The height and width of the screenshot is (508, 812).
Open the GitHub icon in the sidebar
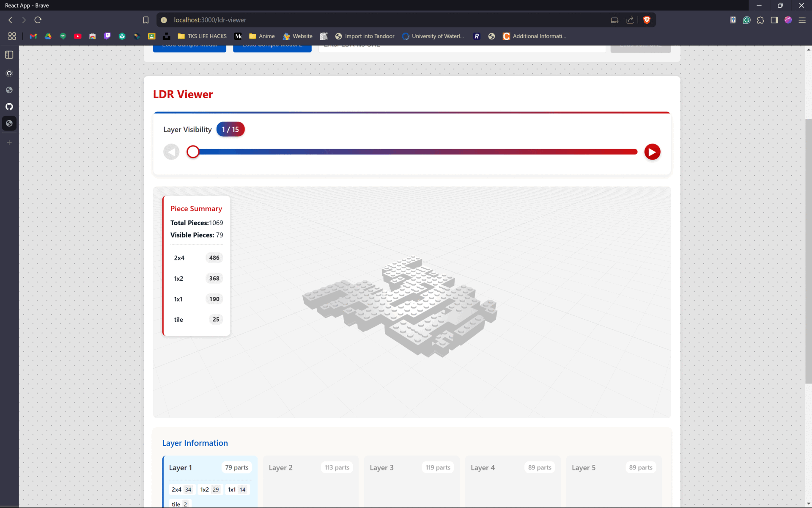pos(9,107)
